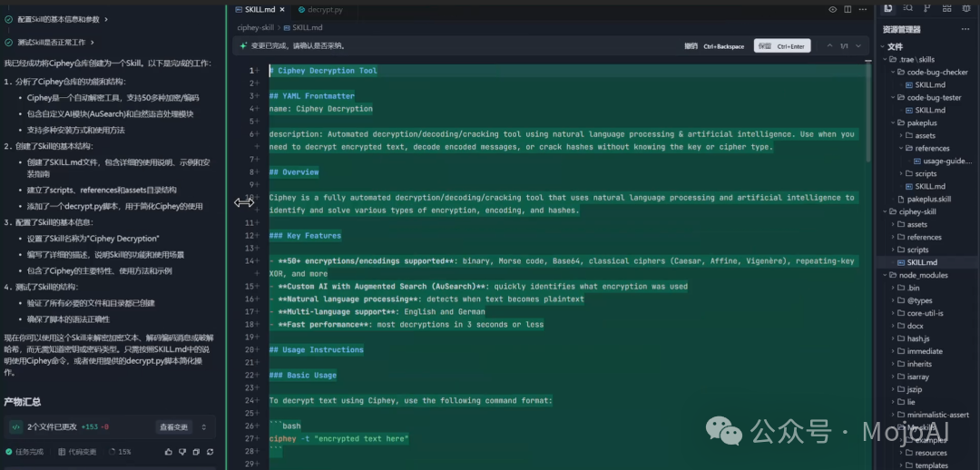Click the green code icon beside 2个文件已更改
The width and height of the screenshot is (980, 470).
coord(15,426)
